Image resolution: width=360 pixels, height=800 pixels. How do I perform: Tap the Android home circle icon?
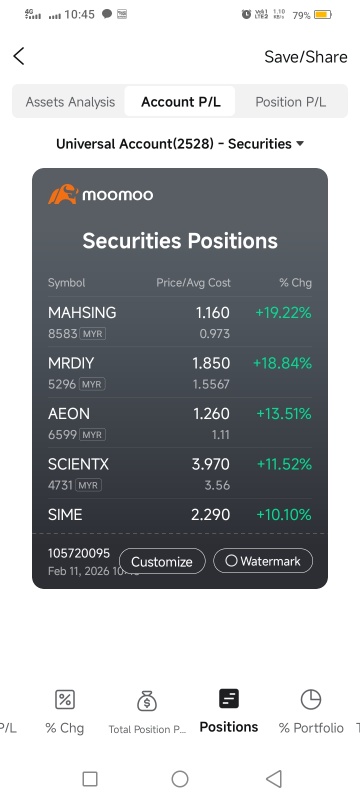coord(180,779)
